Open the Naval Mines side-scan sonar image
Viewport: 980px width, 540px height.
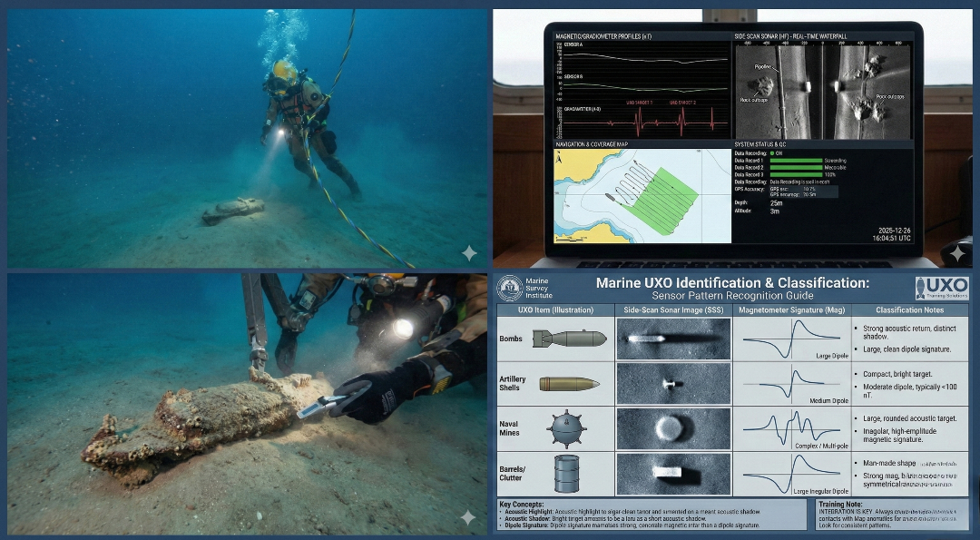673,428
